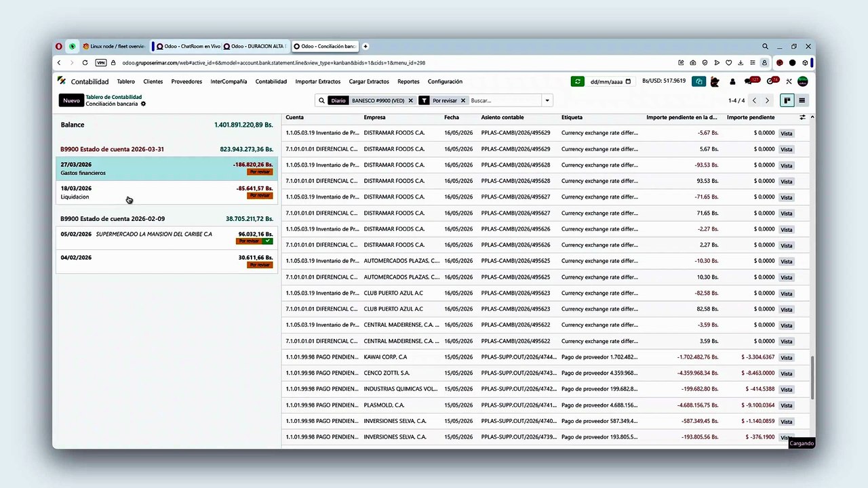868x488 pixels.
Task: Reload the browser page
Action: click(85, 62)
